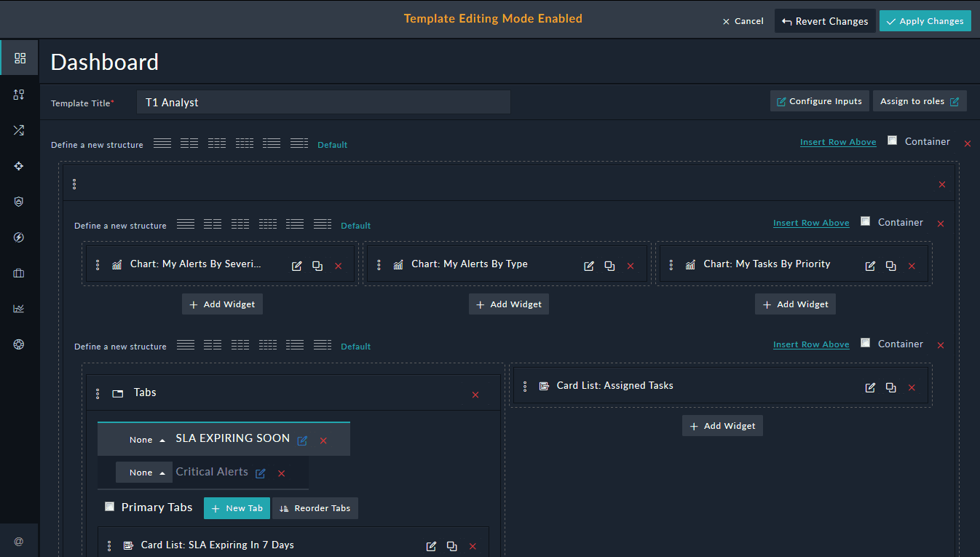Click the Template Title input field
980x557 pixels.
pos(323,103)
